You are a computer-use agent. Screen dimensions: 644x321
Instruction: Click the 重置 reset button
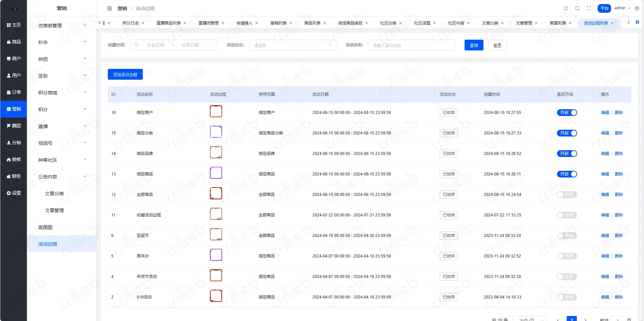(x=497, y=45)
